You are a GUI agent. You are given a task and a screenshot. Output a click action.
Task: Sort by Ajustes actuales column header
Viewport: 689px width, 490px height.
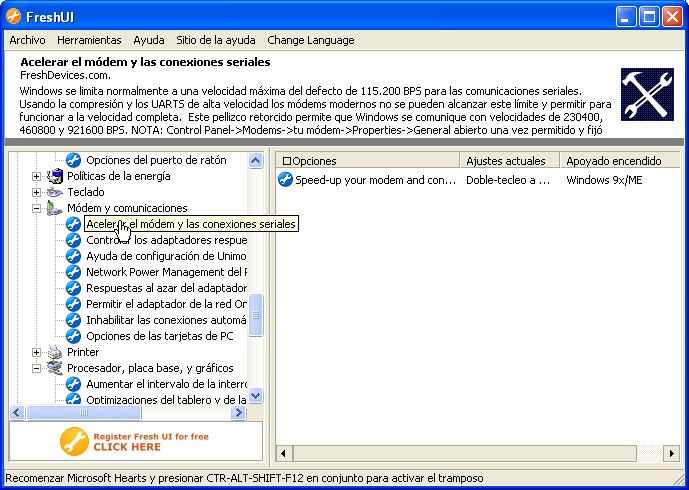click(x=510, y=161)
